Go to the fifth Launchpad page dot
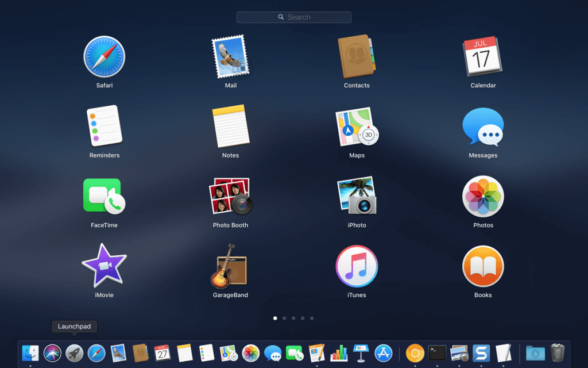The height and width of the screenshot is (368, 588). (312, 318)
